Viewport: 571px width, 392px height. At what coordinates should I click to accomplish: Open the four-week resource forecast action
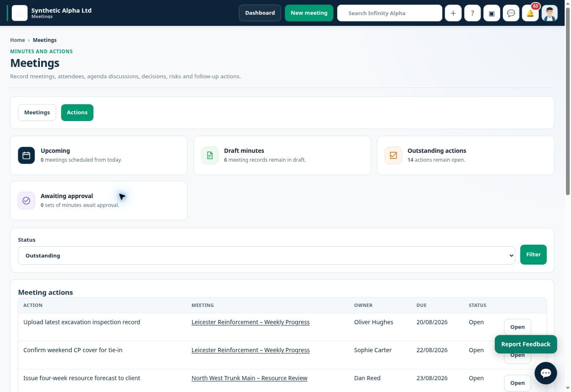tap(517, 383)
